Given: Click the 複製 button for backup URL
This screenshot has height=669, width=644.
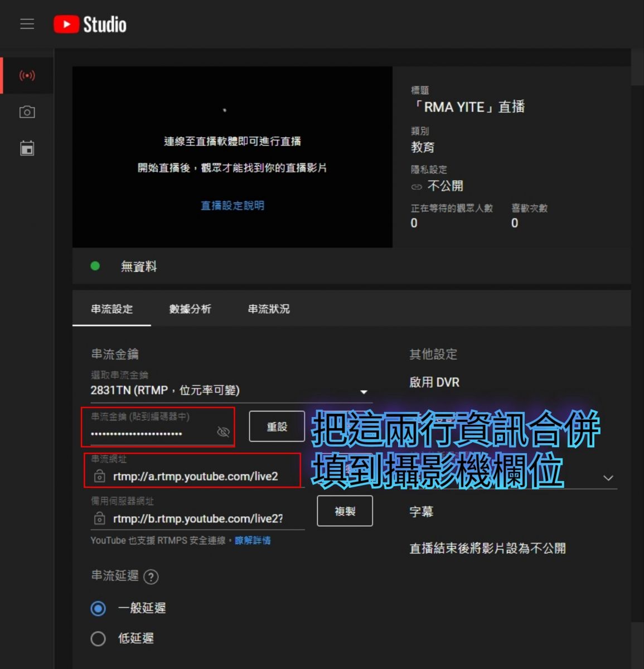Looking at the screenshot, I should [345, 511].
